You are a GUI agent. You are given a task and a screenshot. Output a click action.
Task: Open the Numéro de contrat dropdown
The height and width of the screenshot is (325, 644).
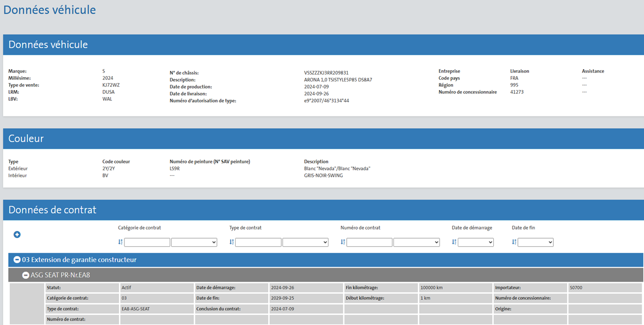point(416,242)
